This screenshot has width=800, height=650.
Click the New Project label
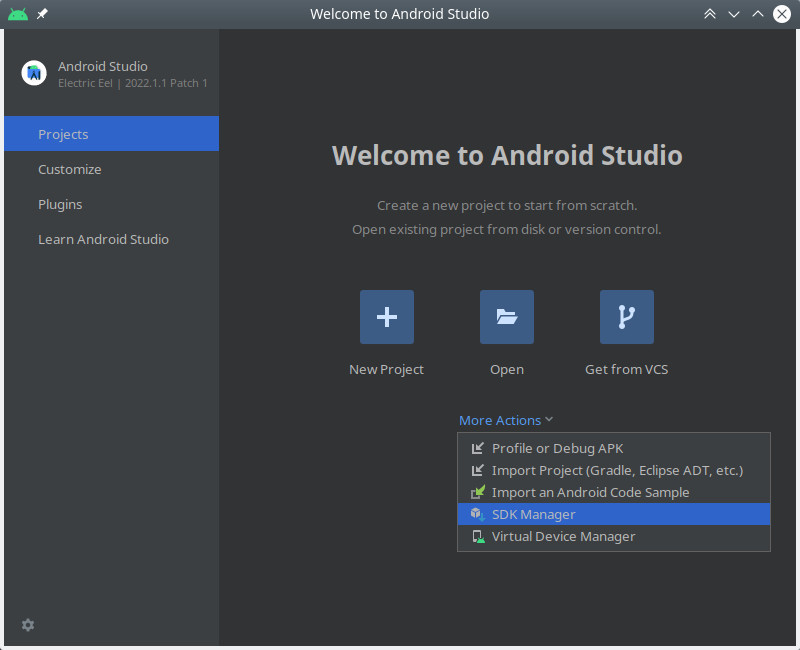[x=386, y=369]
